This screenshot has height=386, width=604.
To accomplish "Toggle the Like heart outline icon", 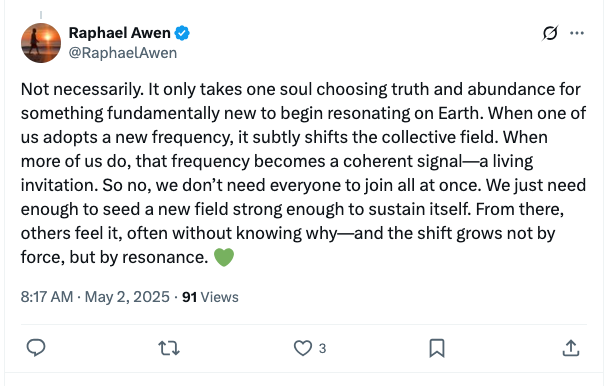I will pos(303,348).
